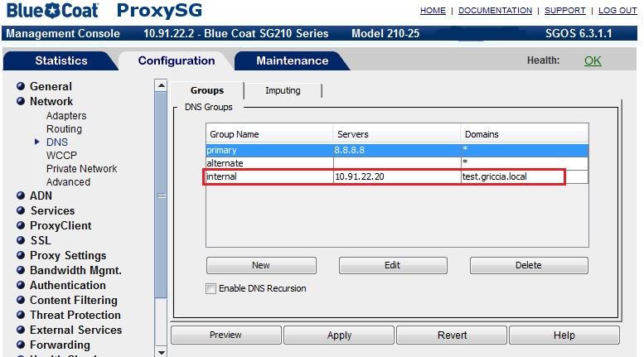644x357 pixels.
Task: Open Help for this page
Action: tap(564, 335)
